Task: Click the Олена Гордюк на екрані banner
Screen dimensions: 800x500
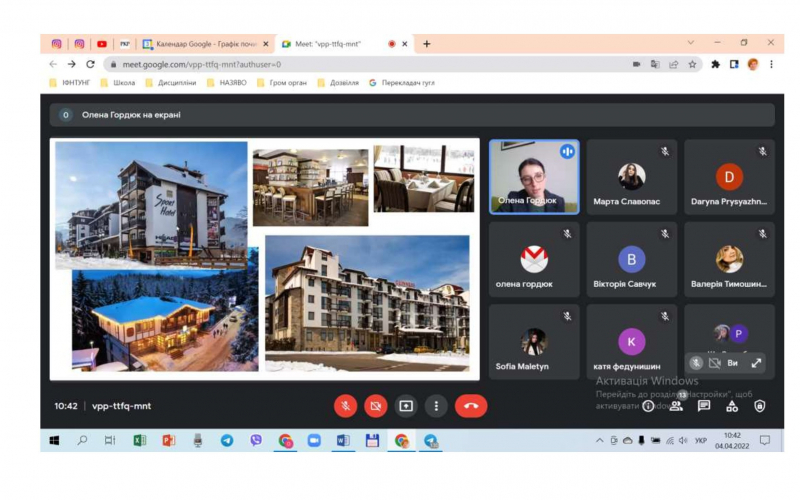Action: (x=412, y=115)
